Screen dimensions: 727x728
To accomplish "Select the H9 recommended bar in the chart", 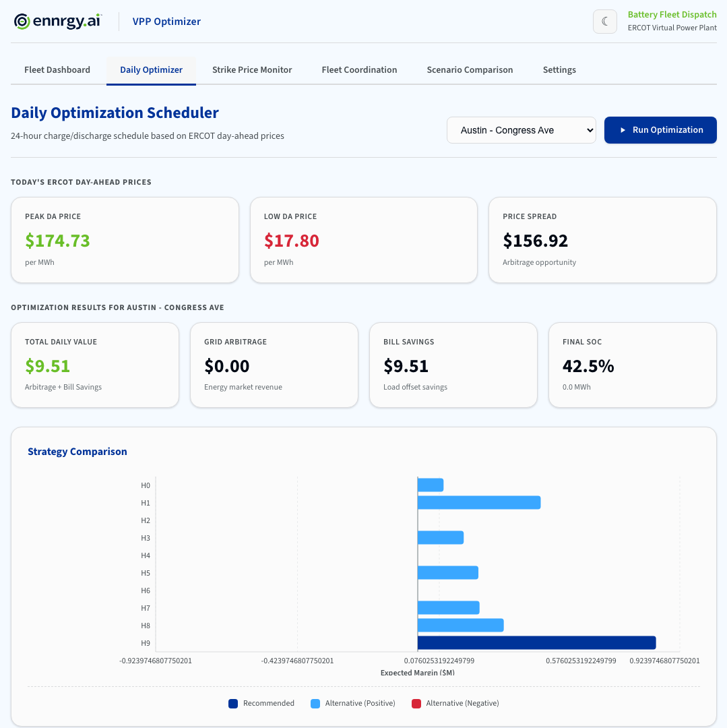I will [536, 642].
